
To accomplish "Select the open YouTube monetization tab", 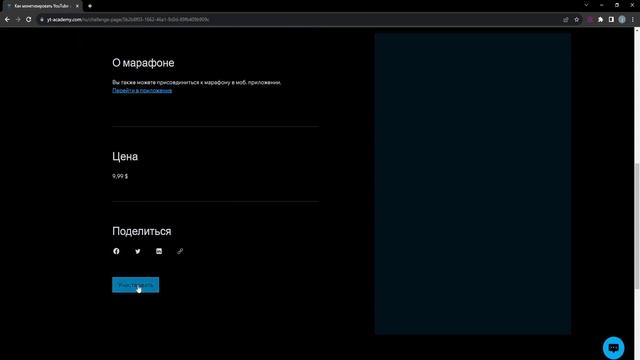I will 43,6.
